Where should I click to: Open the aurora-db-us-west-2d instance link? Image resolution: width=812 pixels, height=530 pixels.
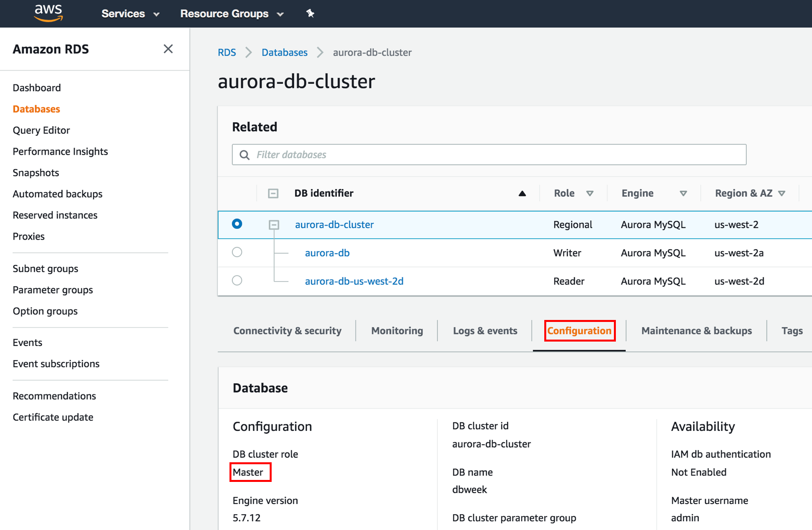click(x=354, y=281)
